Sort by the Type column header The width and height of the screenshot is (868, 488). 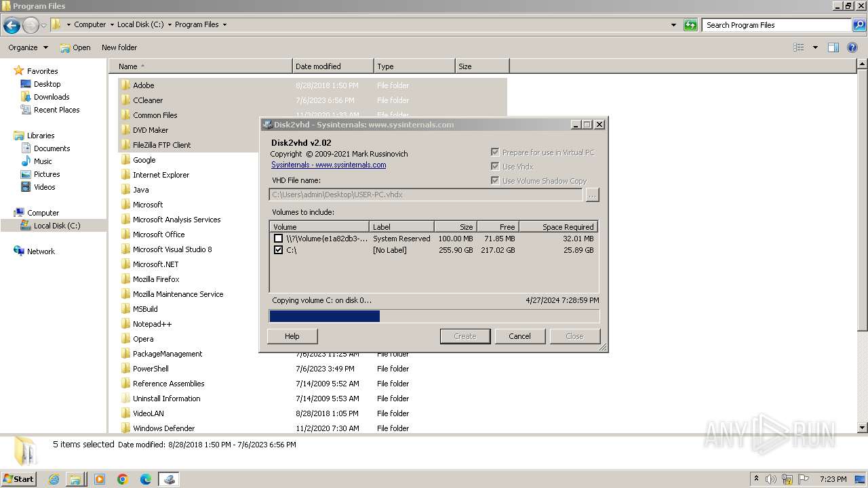click(x=414, y=66)
